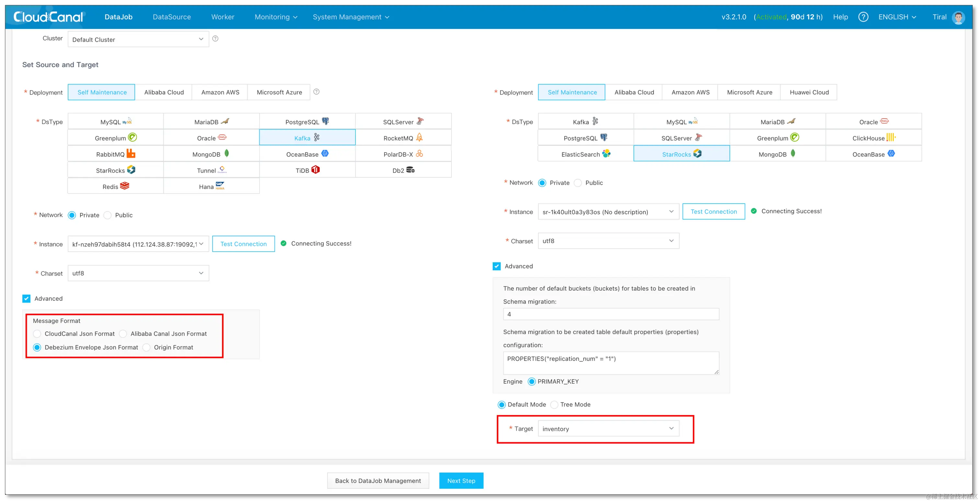This screenshot has width=980, height=502.
Task: Select source Alibaba Cloud deployment tab
Action: 164,92
